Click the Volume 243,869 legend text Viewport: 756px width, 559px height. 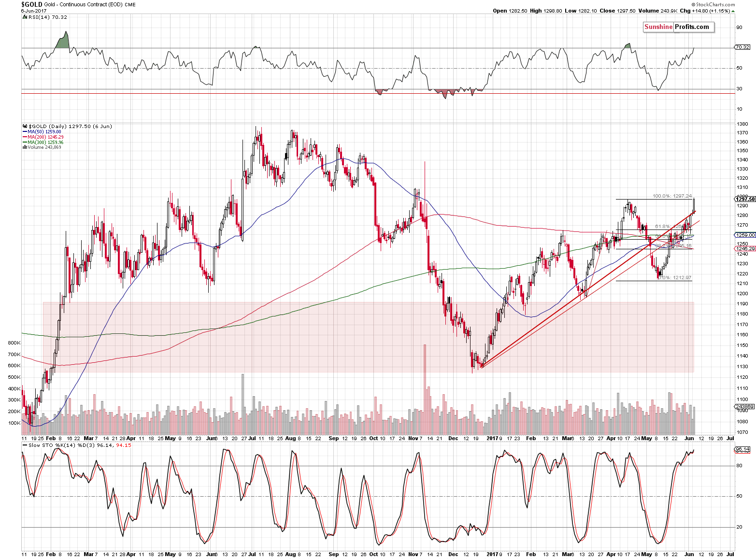tap(44, 147)
